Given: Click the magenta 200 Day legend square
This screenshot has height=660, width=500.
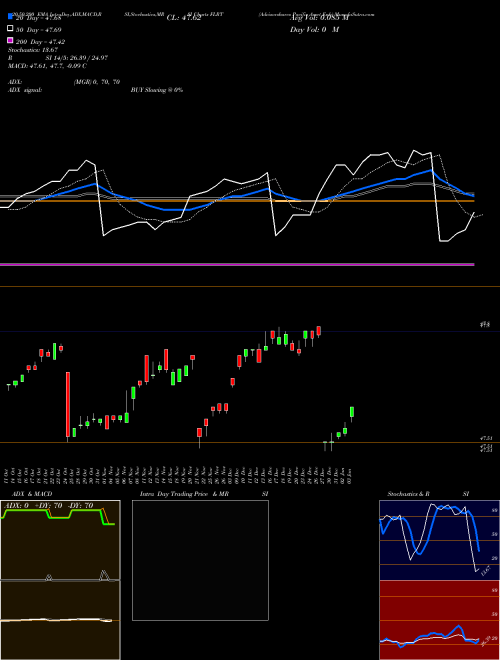Looking at the screenshot, I should click(x=11, y=40).
